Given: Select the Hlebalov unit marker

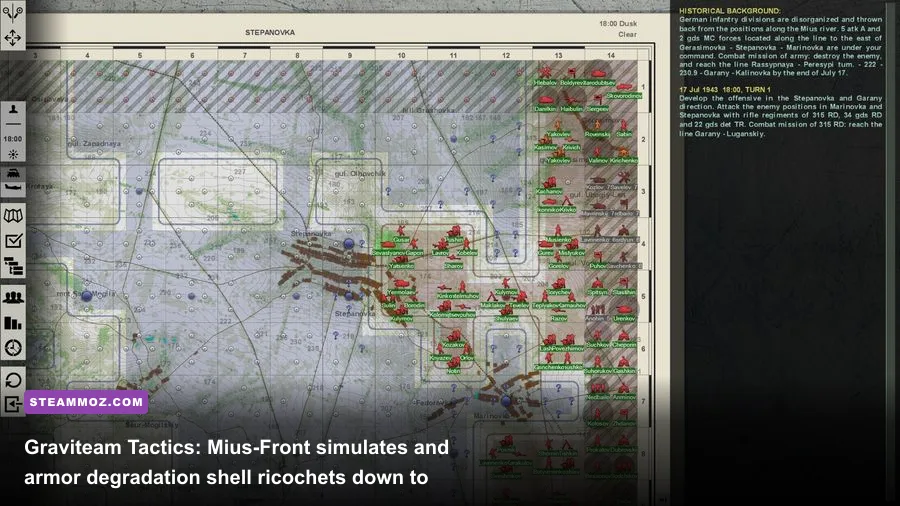Looking at the screenshot, I should [x=545, y=75].
